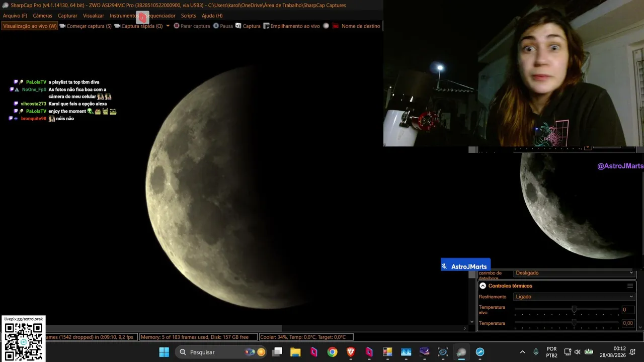Click the bronquite98 chat username

[x=34, y=119]
